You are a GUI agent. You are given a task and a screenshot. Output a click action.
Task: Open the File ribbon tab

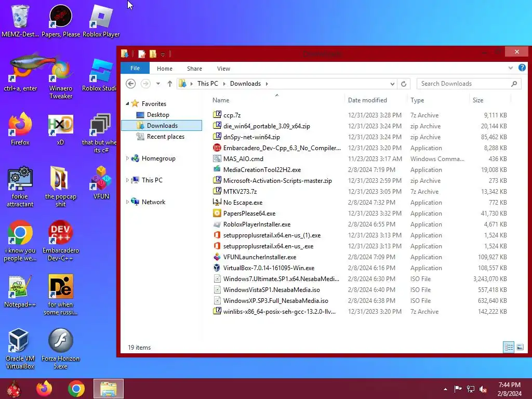pos(135,68)
